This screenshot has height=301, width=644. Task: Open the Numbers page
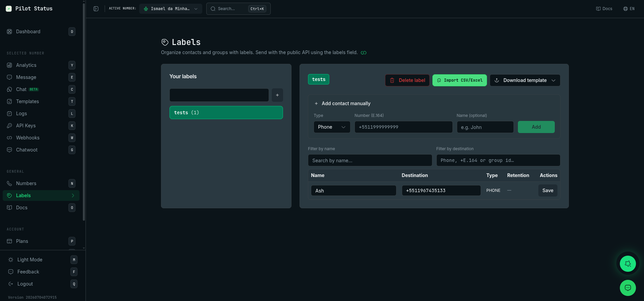pyautogui.click(x=41, y=183)
